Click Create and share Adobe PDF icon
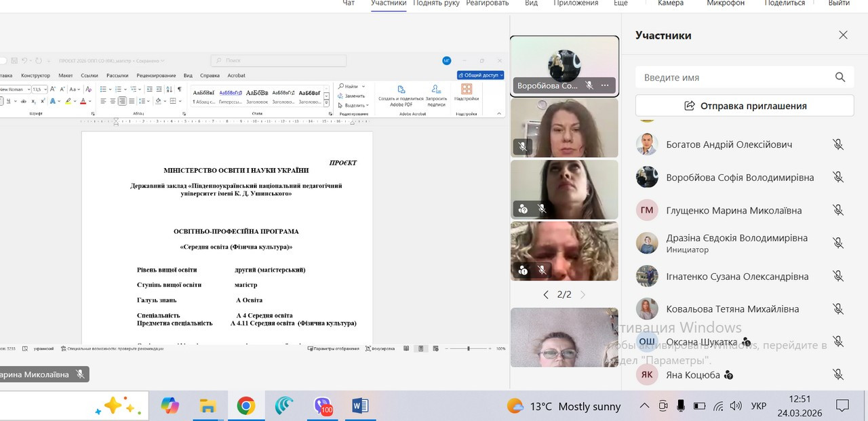This screenshot has width=868, height=421. pyautogui.click(x=401, y=89)
